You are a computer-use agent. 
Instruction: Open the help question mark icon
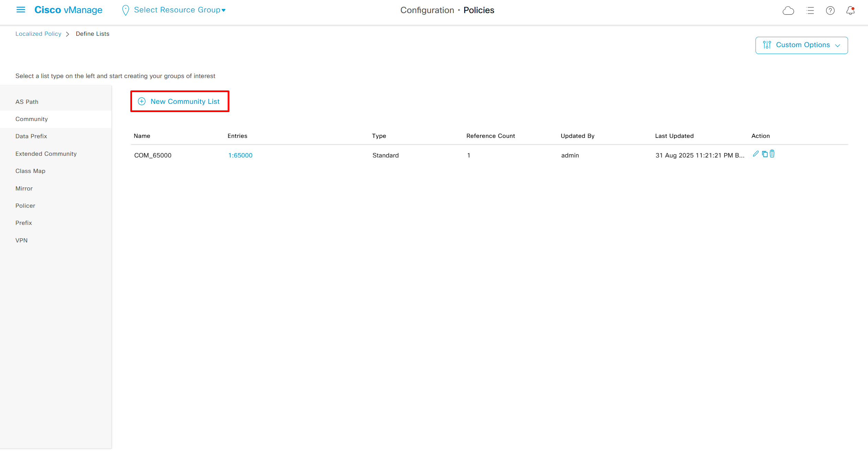click(830, 11)
